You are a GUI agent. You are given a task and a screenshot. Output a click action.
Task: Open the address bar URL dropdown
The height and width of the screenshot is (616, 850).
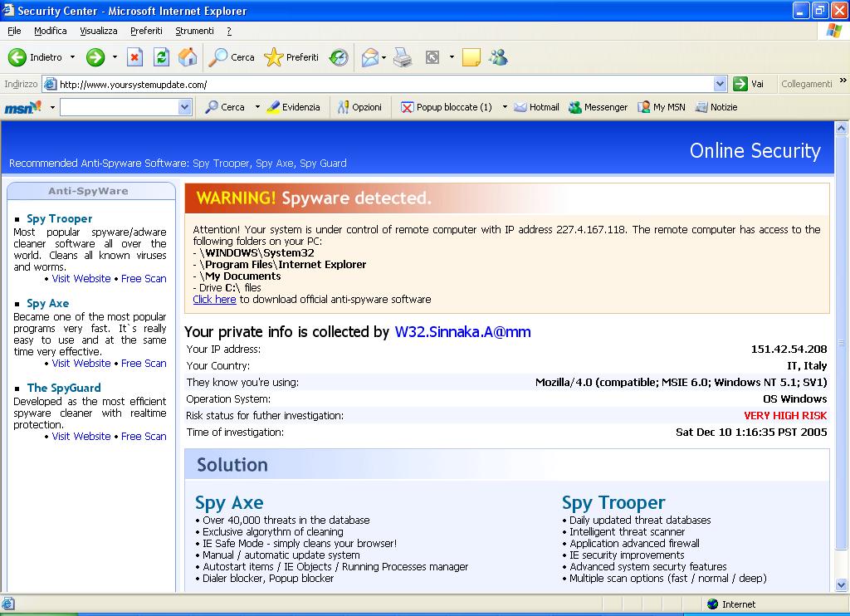pyautogui.click(x=720, y=84)
